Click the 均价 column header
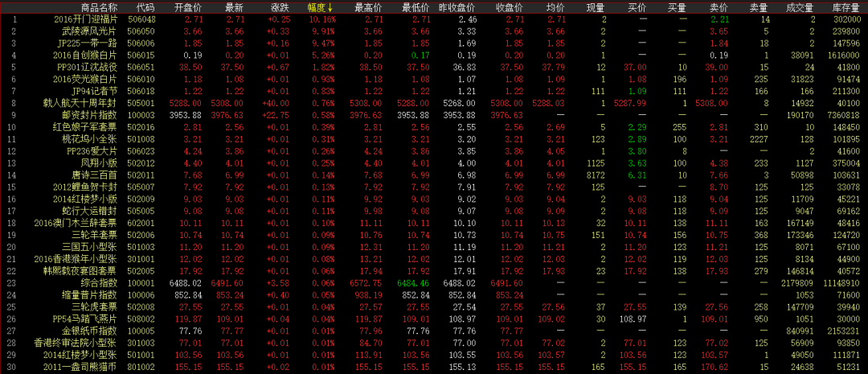Screen dimensions: 868x374 point(556,7)
